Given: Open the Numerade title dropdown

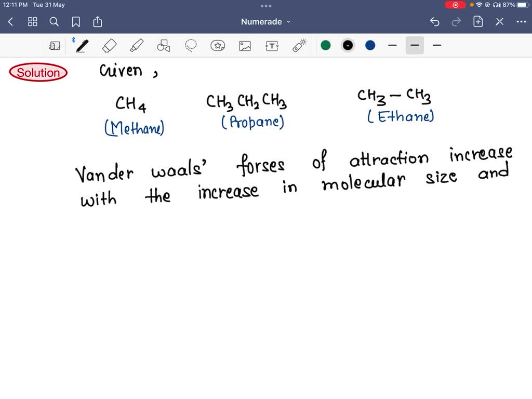Looking at the screenshot, I should [x=265, y=21].
